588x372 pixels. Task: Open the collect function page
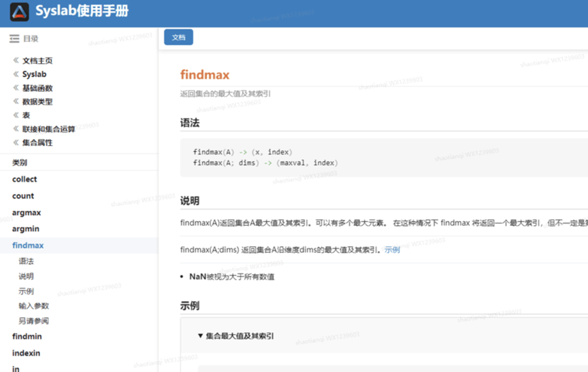[x=24, y=180]
